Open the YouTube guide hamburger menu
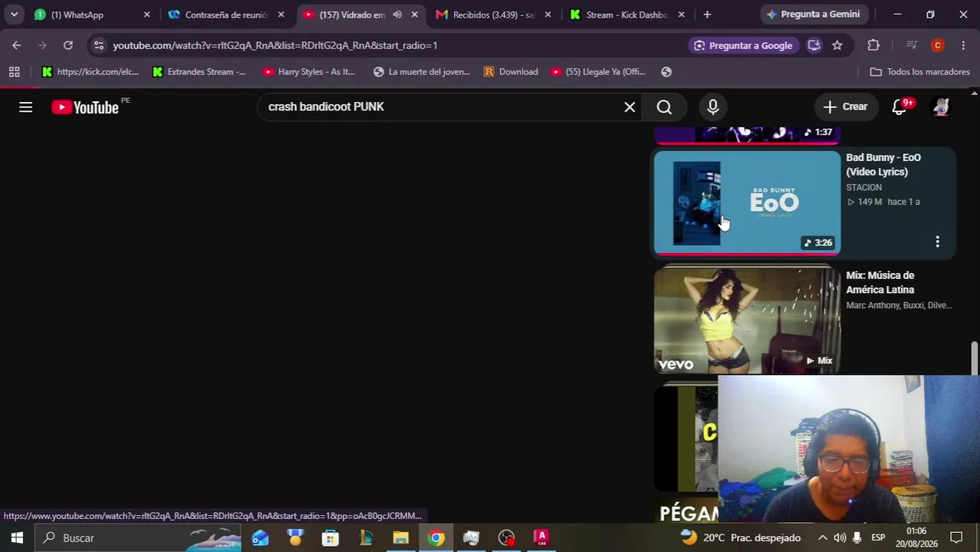The width and height of the screenshot is (980, 552). coord(25,107)
